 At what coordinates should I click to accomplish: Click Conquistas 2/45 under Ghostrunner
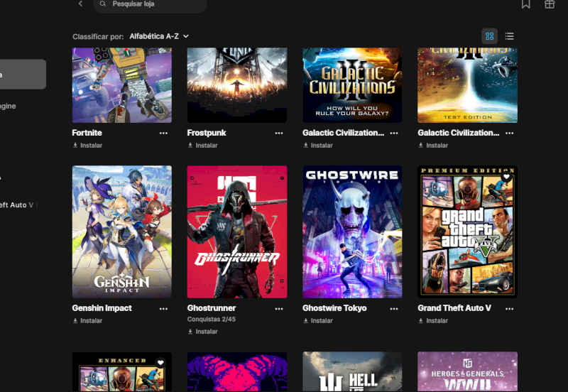click(211, 319)
